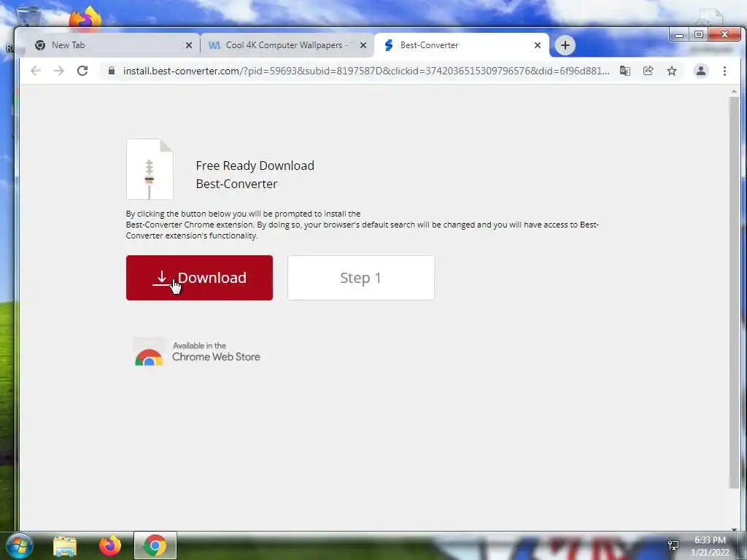This screenshot has height=560, width=747.
Task: Translate this page icon
Action: [624, 71]
